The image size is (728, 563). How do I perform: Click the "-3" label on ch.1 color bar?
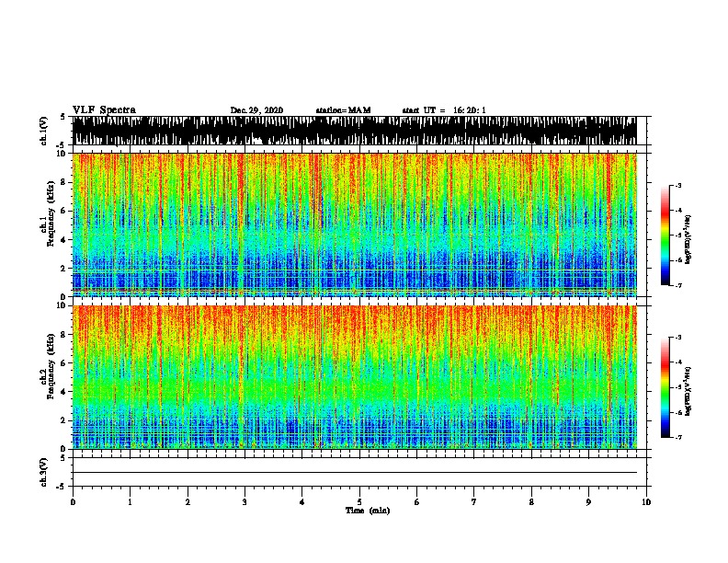click(677, 185)
